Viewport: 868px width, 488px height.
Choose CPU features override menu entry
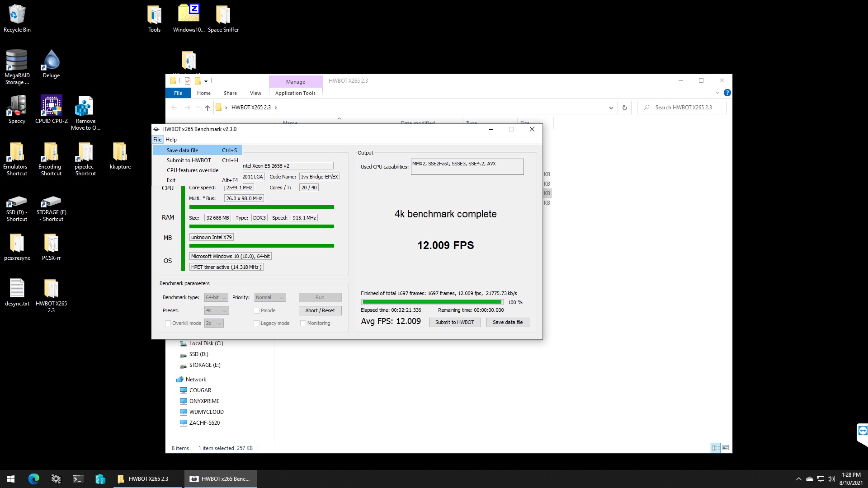(197, 170)
